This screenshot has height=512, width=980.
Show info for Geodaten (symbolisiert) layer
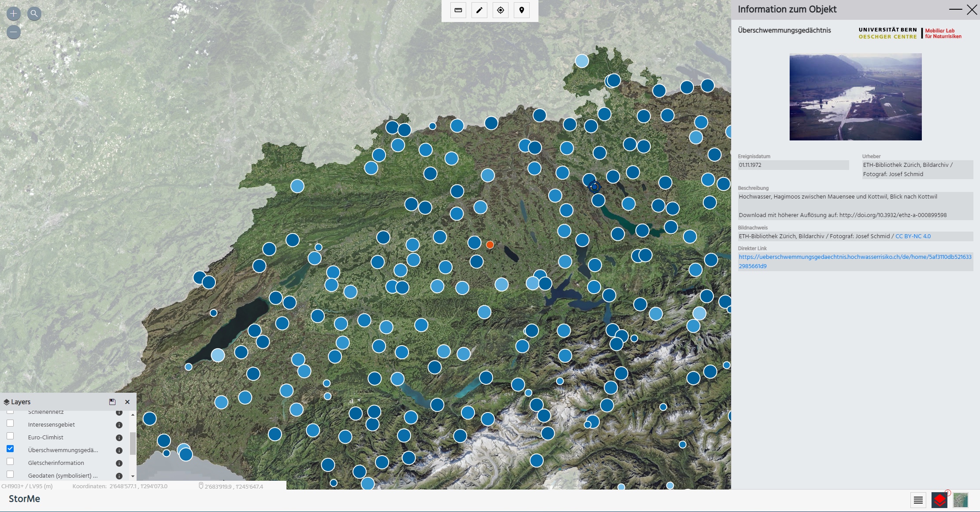point(119,476)
